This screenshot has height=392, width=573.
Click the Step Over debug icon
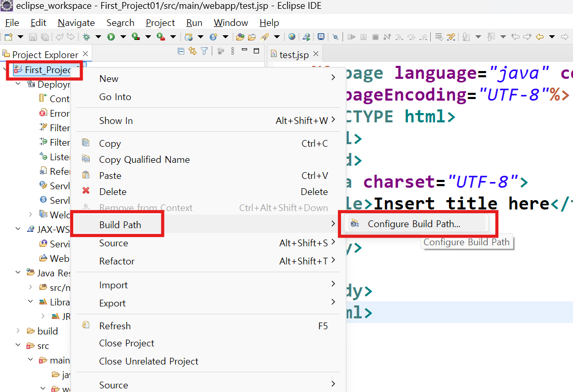(412, 37)
